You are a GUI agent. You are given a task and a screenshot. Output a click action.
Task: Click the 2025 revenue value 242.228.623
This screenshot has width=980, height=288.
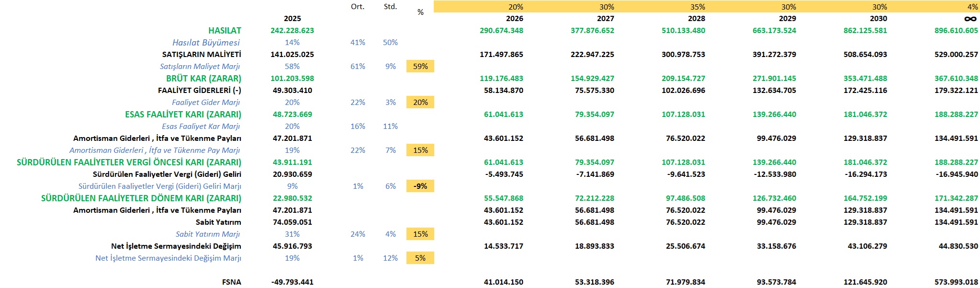tap(292, 31)
